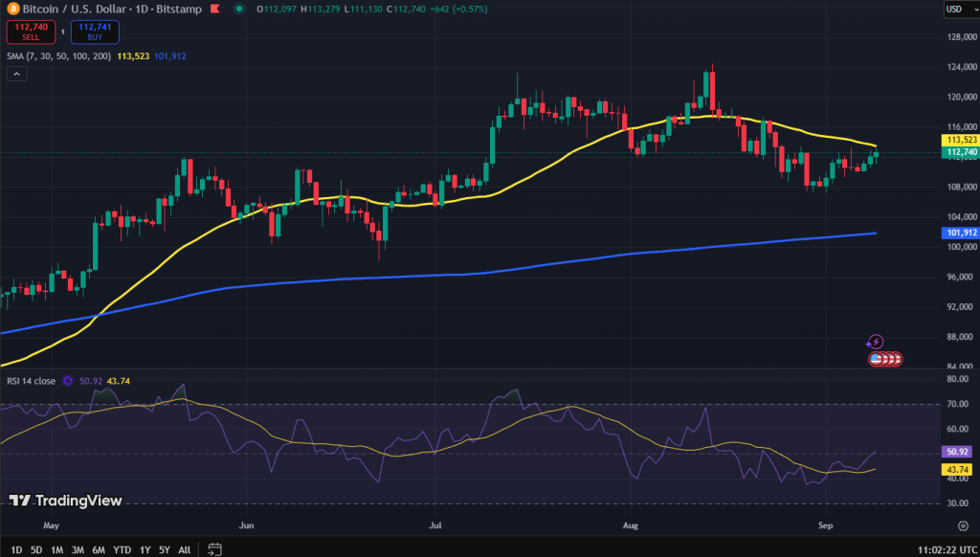Click the Sep label on time axis
Viewport: 980px width, 557px height.
click(x=826, y=525)
